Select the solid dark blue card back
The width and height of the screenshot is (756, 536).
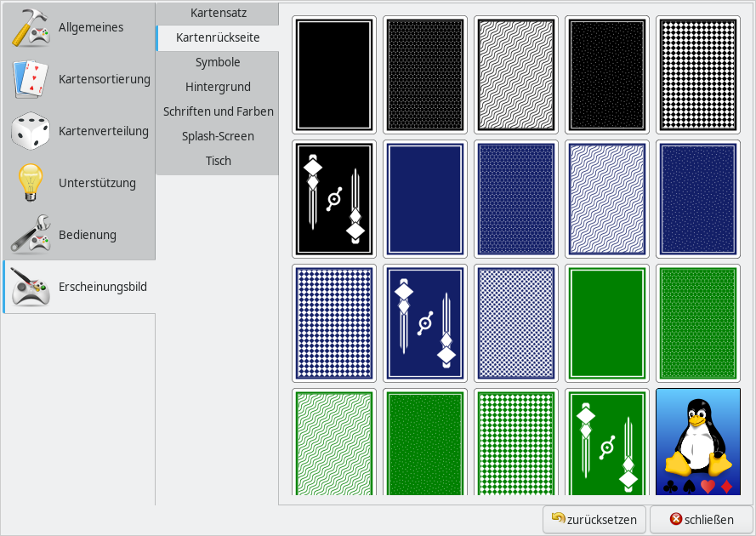[424, 199]
